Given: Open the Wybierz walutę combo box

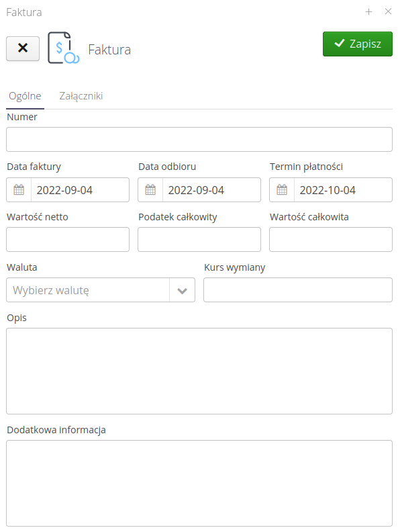Looking at the screenshot, I should click(x=101, y=290).
